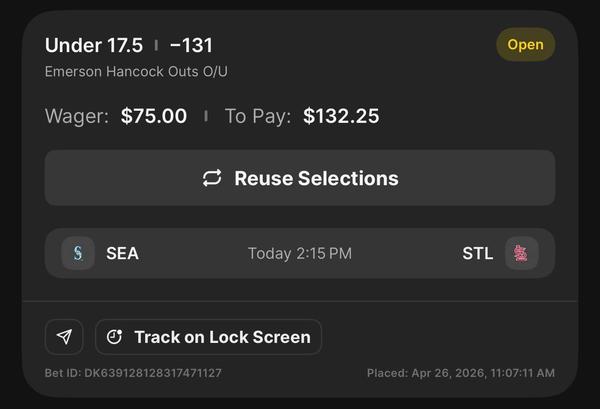Click the Seattle Mariners team logo

point(78,253)
